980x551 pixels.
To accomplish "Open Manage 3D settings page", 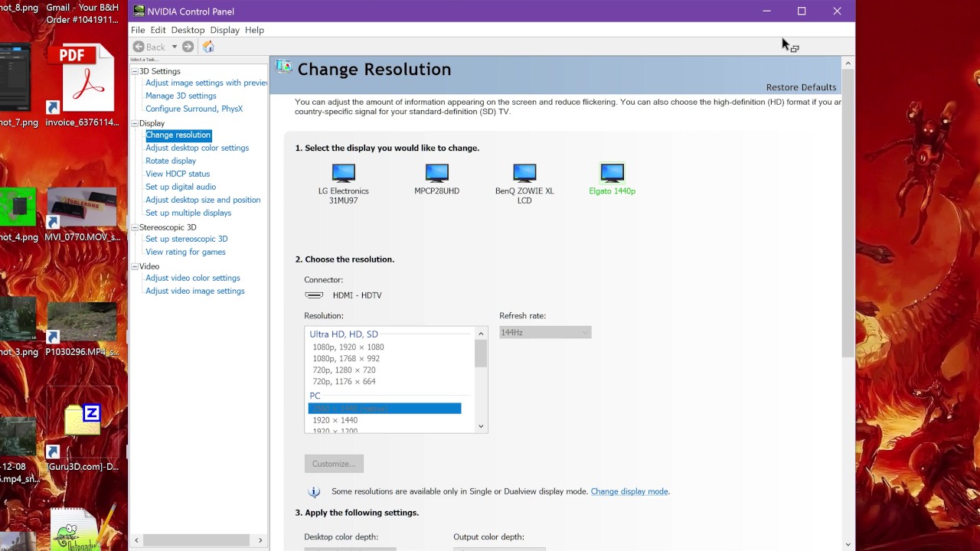I will coord(181,96).
